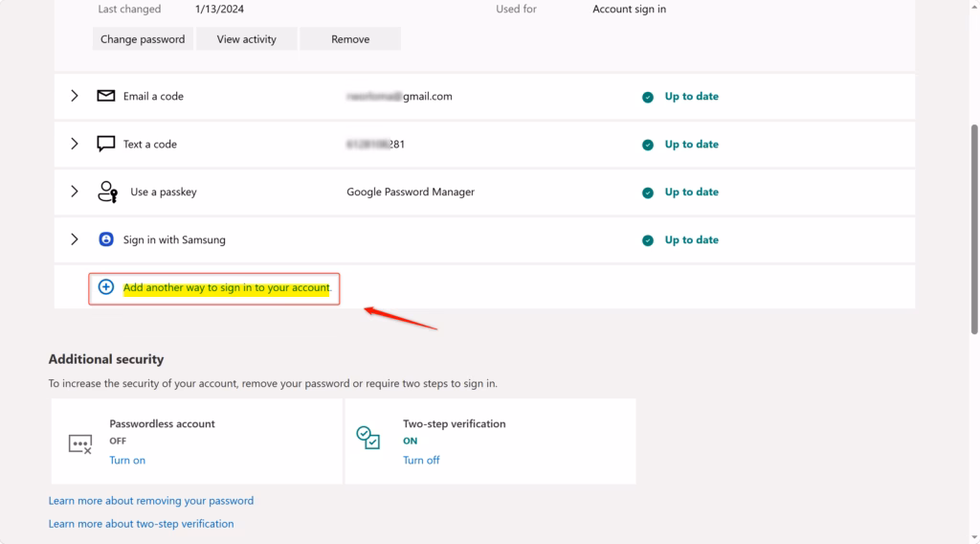Image resolution: width=980 pixels, height=544 pixels.
Task: Click the green check icon in Text a code row
Action: pyautogui.click(x=648, y=145)
